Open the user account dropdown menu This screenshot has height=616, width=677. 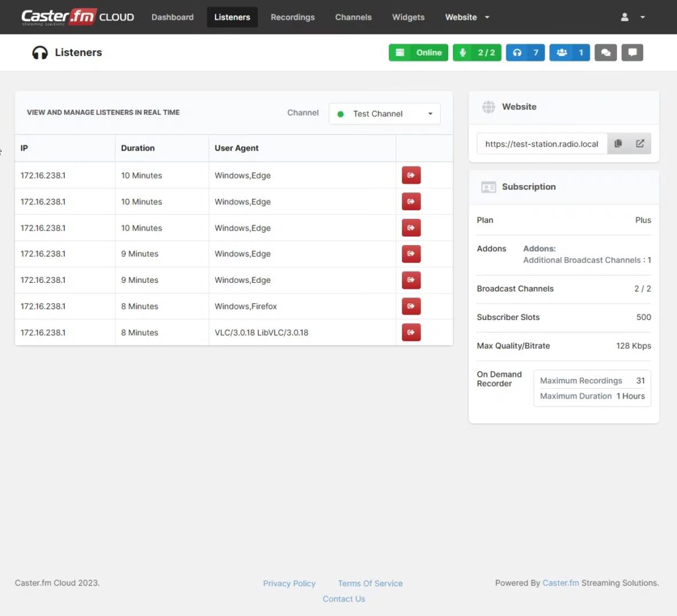(x=632, y=17)
